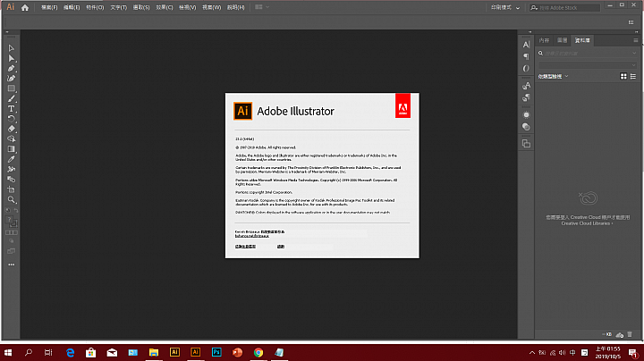Screen dimensions: 644x361
Task: Select the Eraser tool
Action: tap(11, 129)
